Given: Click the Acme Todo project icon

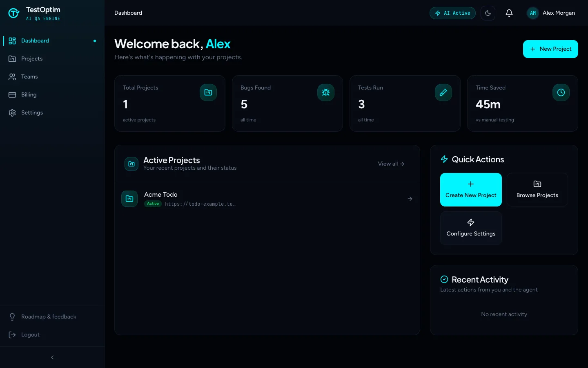Looking at the screenshot, I should coord(129,199).
